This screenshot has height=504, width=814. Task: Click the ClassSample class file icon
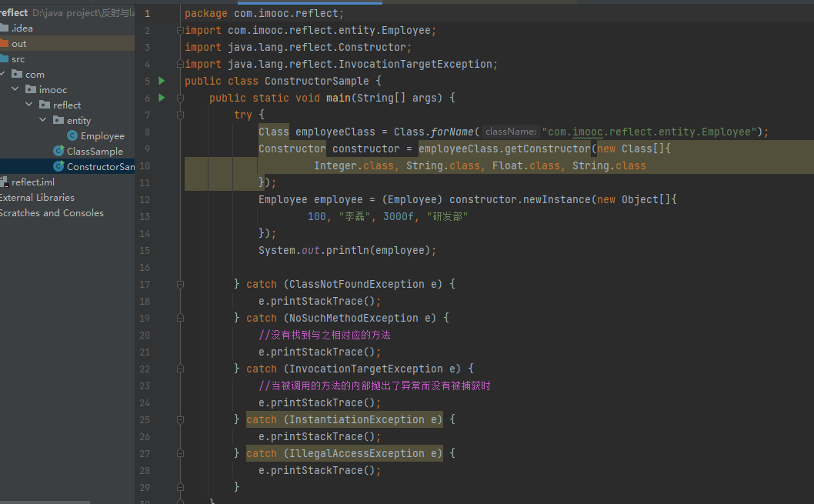click(x=58, y=152)
